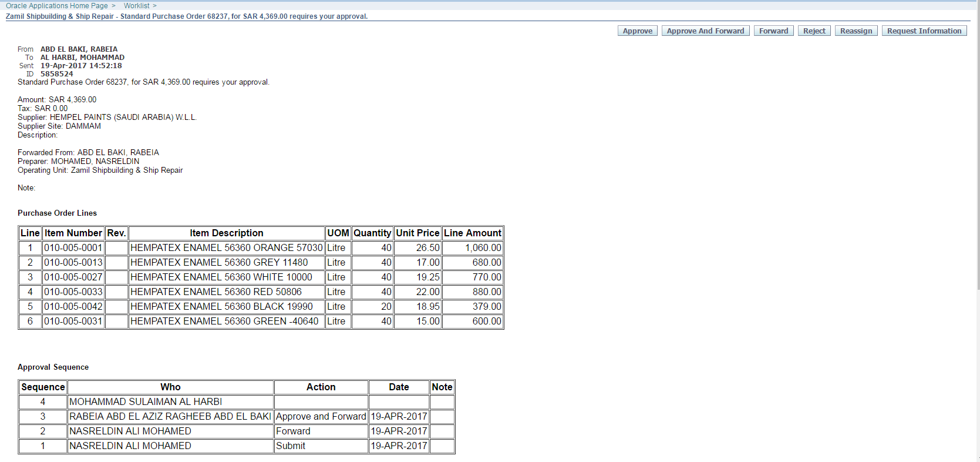This screenshot has width=980, height=462.
Task: Click the Reassign button
Action: tap(856, 31)
